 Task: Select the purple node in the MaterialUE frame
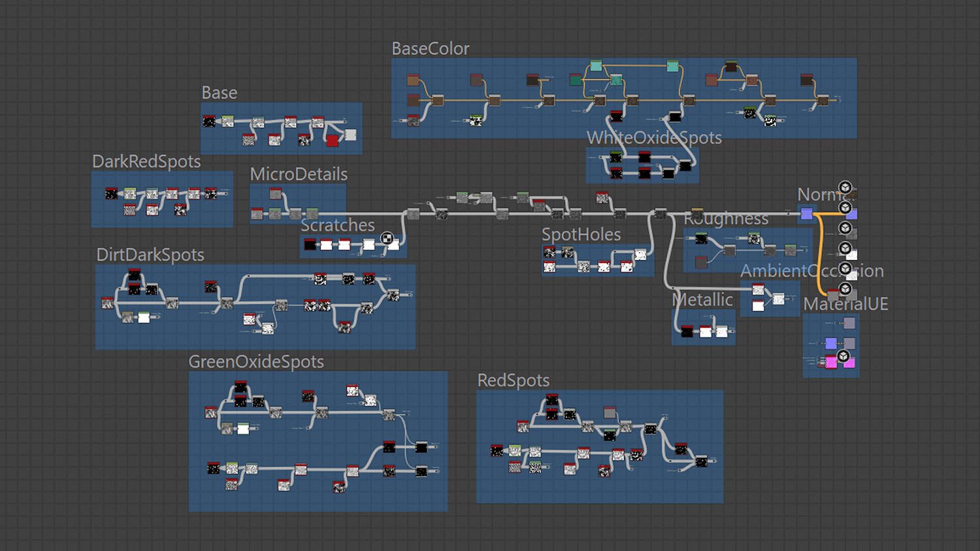[x=831, y=343]
